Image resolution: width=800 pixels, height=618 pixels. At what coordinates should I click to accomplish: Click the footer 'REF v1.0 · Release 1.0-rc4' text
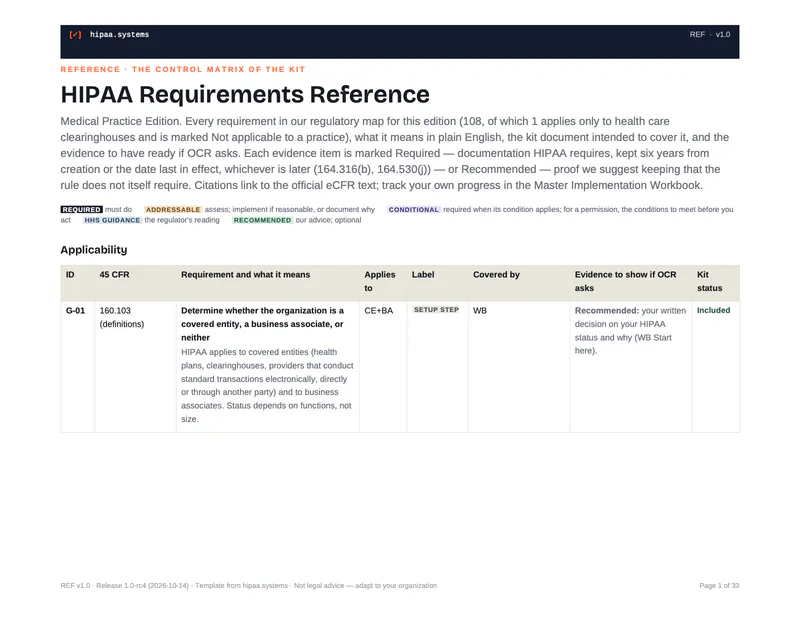(x=124, y=586)
